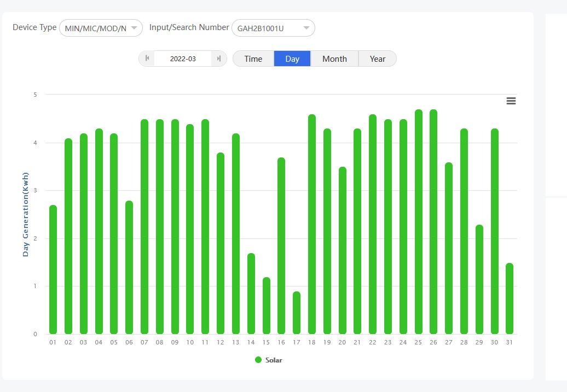The width and height of the screenshot is (567, 392).
Task: Click the bar for day 02
Action: click(x=68, y=236)
